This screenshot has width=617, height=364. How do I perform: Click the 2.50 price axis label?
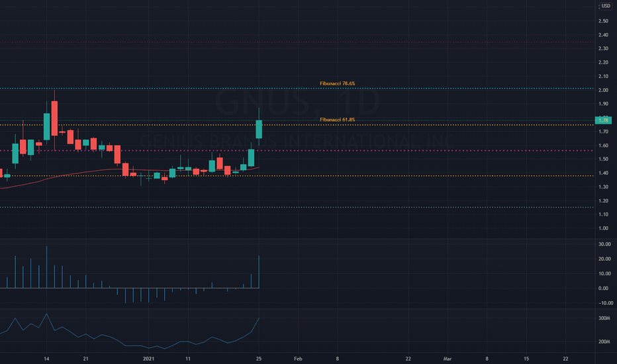[x=603, y=21]
